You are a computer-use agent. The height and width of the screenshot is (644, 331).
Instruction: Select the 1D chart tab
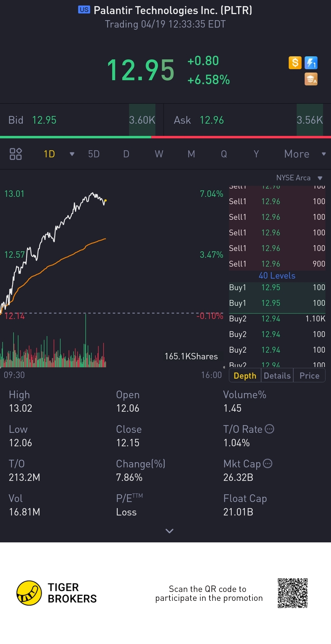pos(49,154)
